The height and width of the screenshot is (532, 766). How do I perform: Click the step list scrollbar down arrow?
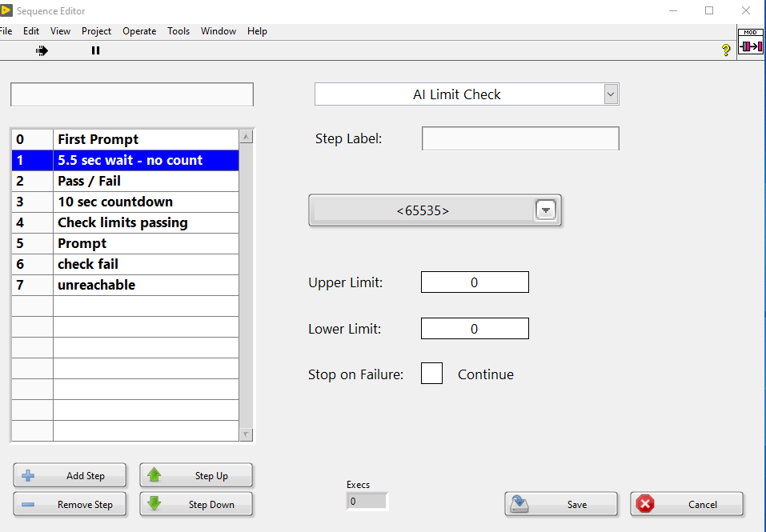pos(247,433)
